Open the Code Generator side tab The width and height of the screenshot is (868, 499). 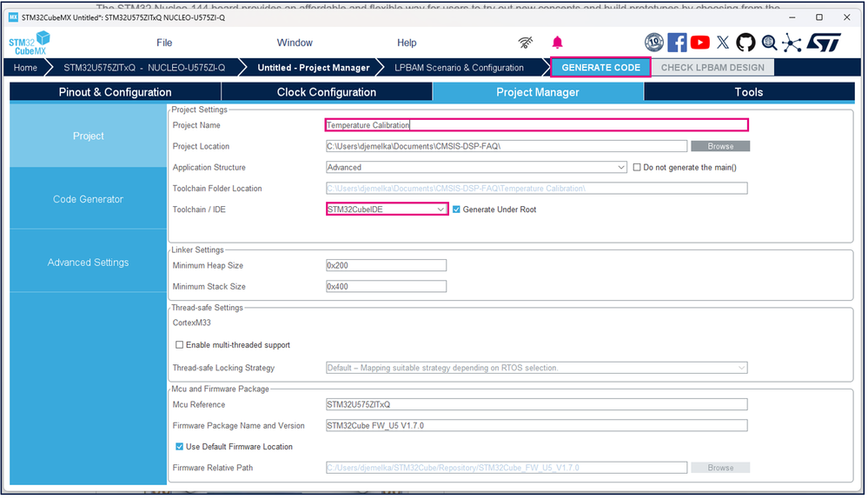point(88,199)
